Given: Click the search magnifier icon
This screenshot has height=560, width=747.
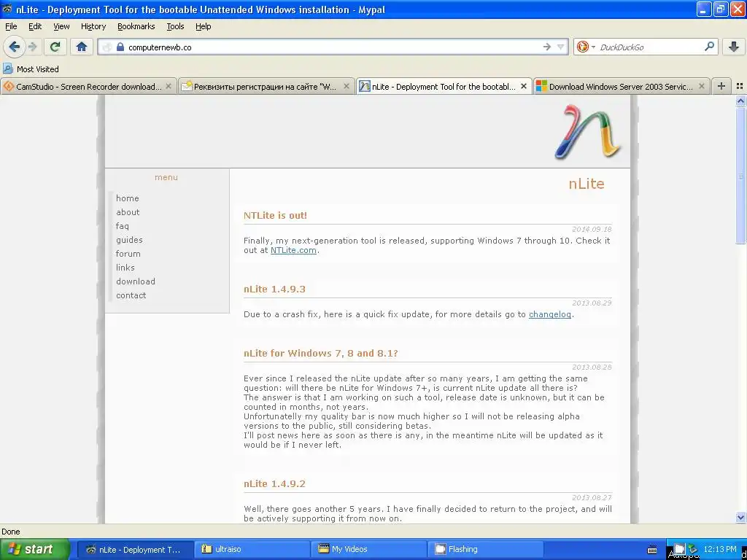Looking at the screenshot, I should tap(709, 47).
